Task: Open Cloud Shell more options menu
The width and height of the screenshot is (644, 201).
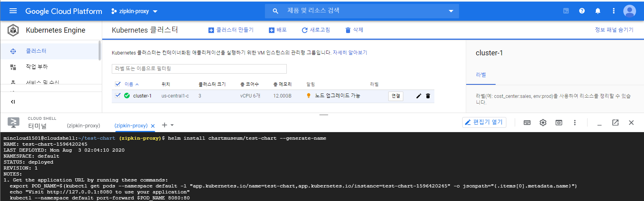Action: (575, 123)
